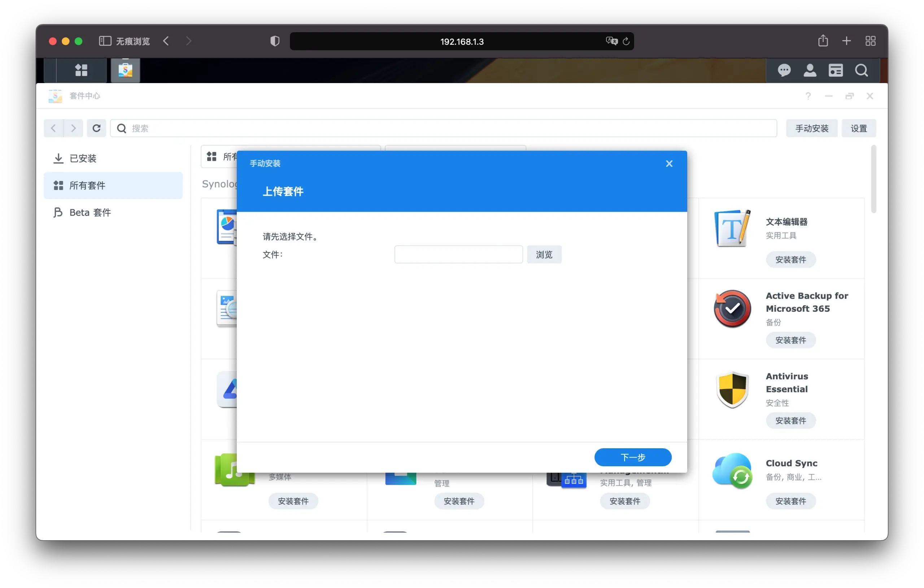This screenshot has width=924, height=588.
Task: Open 设置 button in Package Center
Action: click(859, 128)
